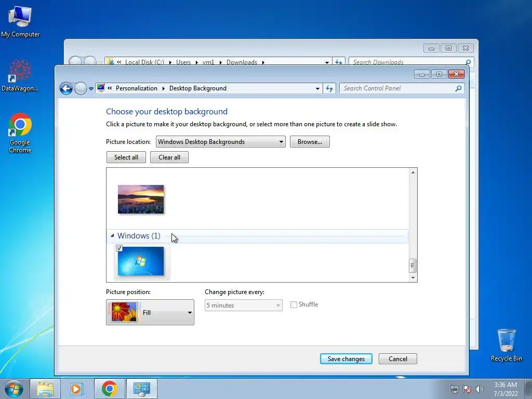Image resolution: width=532 pixels, height=399 pixels.
Task: Click Downloads in the background window path
Action: (242, 62)
